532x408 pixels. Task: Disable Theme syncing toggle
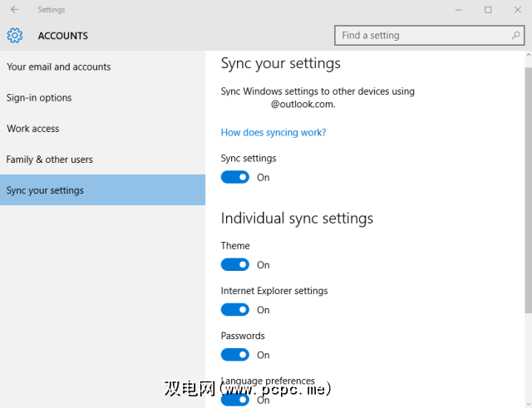(x=235, y=265)
